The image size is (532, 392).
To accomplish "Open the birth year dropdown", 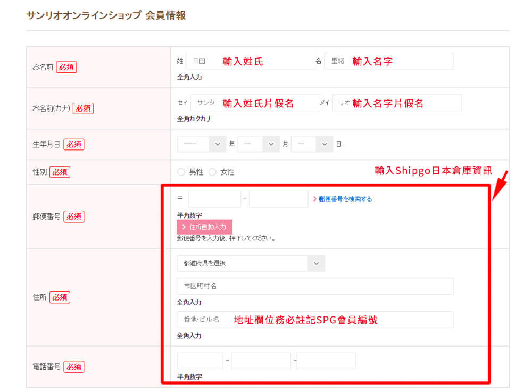I will (202, 144).
